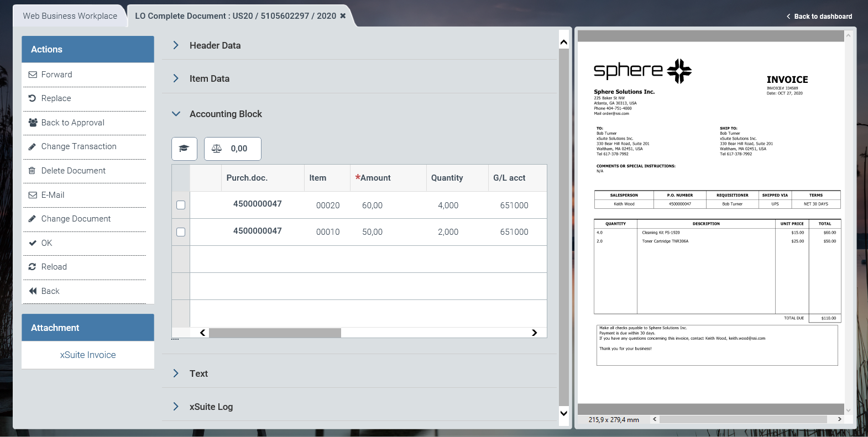Click the Replace undo-arrow icon
This screenshot has width=868, height=437.
pyautogui.click(x=33, y=98)
